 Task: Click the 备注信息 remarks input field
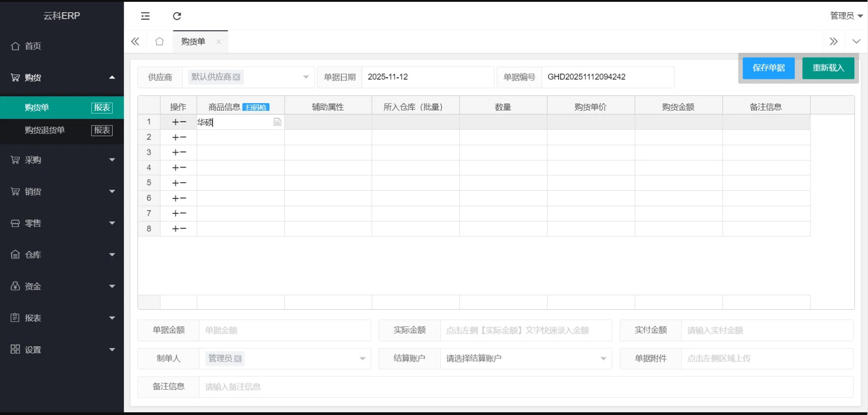318,386
